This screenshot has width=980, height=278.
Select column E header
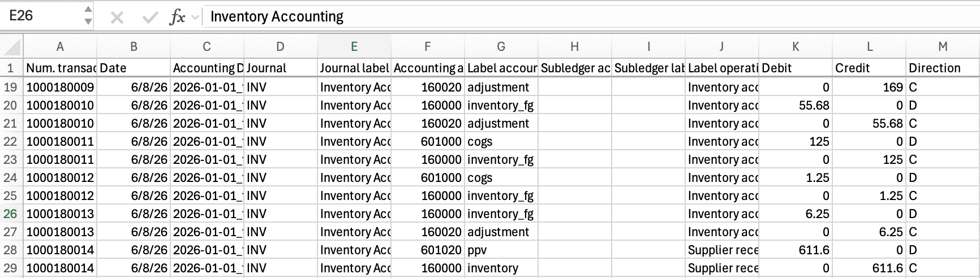(354, 46)
